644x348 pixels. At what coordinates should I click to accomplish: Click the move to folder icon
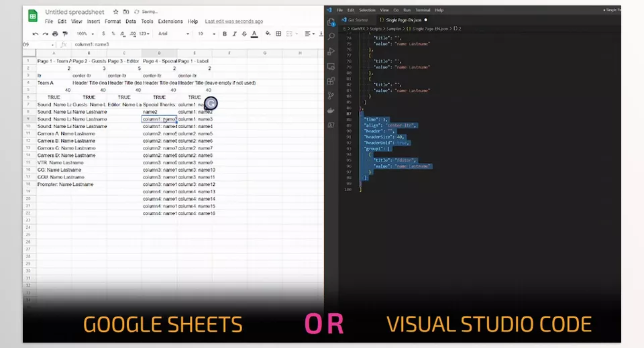[x=126, y=12]
